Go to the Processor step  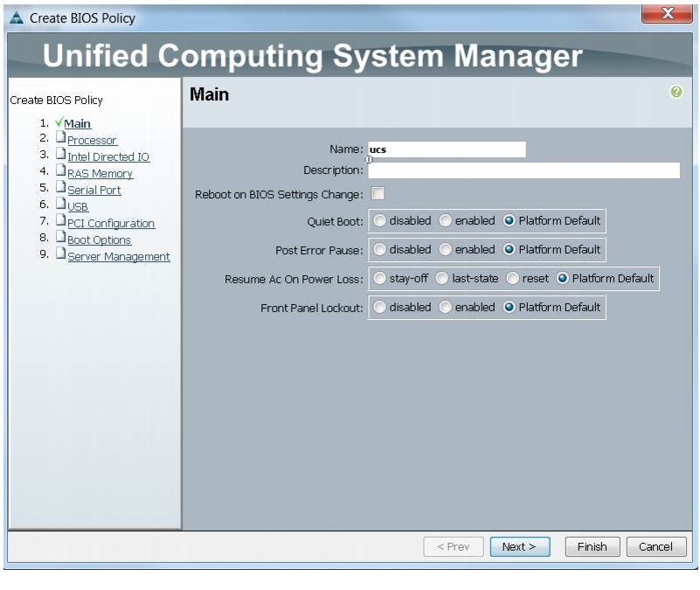[x=92, y=140]
